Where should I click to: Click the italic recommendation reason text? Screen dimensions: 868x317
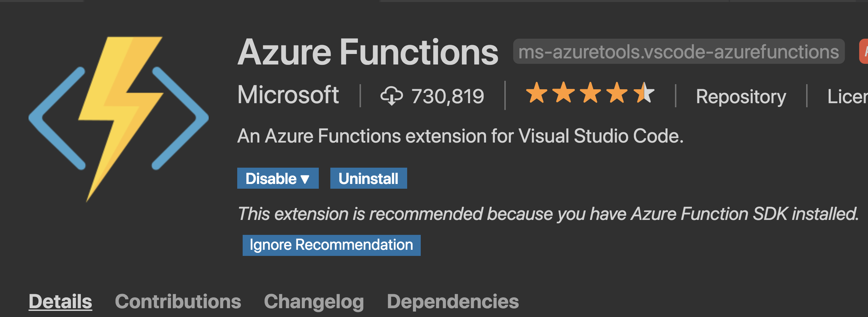pyautogui.click(x=548, y=214)
